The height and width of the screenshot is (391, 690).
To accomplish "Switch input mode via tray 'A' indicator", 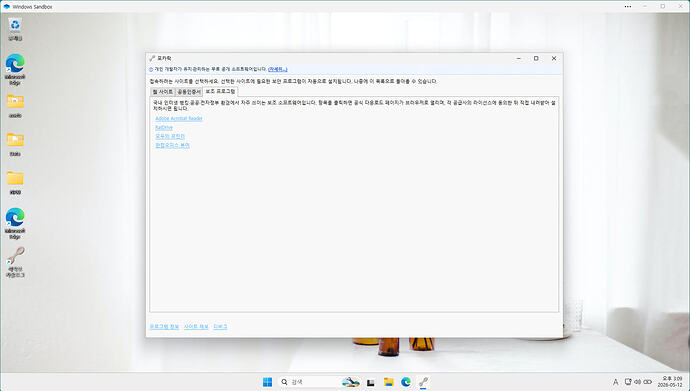I will coord(616,382).
